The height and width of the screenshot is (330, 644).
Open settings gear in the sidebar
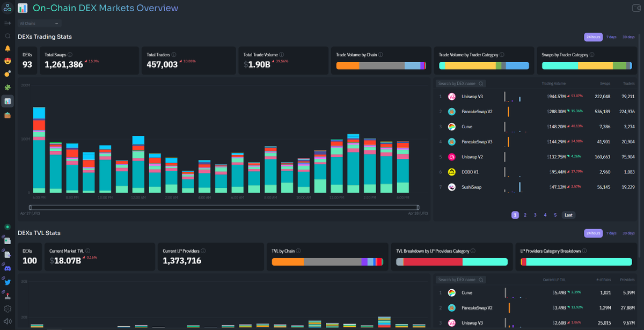click(8, 309)
